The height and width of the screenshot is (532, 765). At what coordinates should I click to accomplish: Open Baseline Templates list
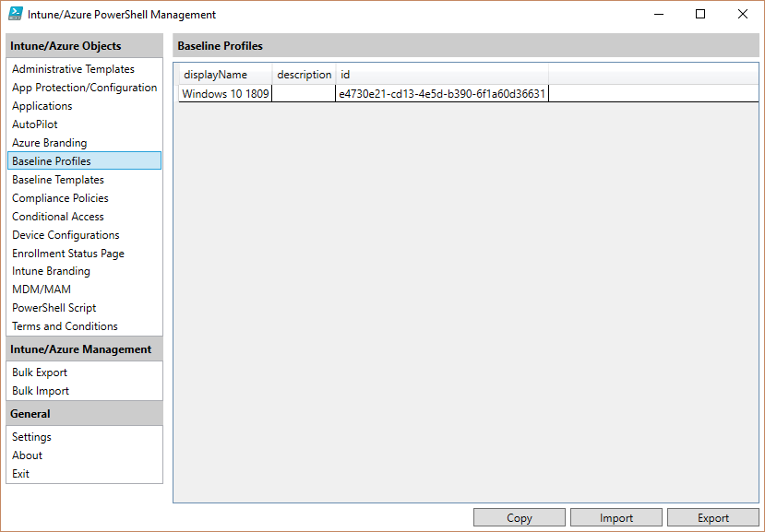pos(58,180)
